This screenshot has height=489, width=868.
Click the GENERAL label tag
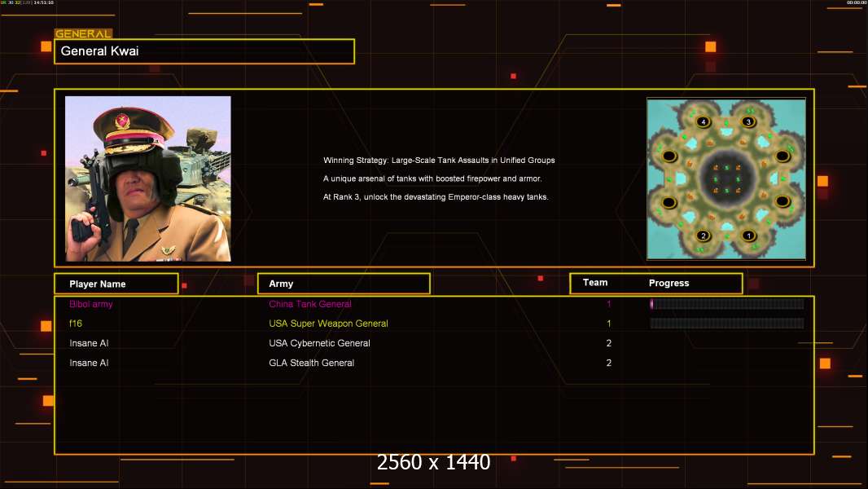(83, 33)
